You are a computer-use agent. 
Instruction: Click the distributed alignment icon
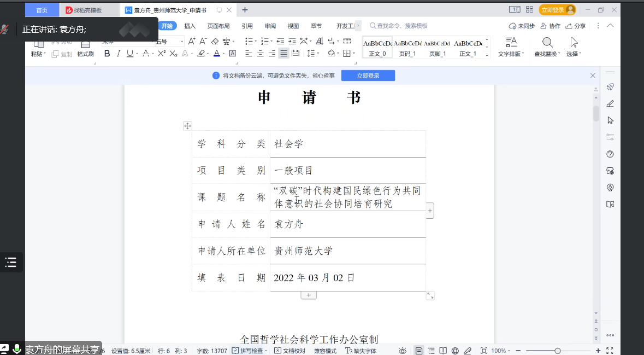click(296, 54)
